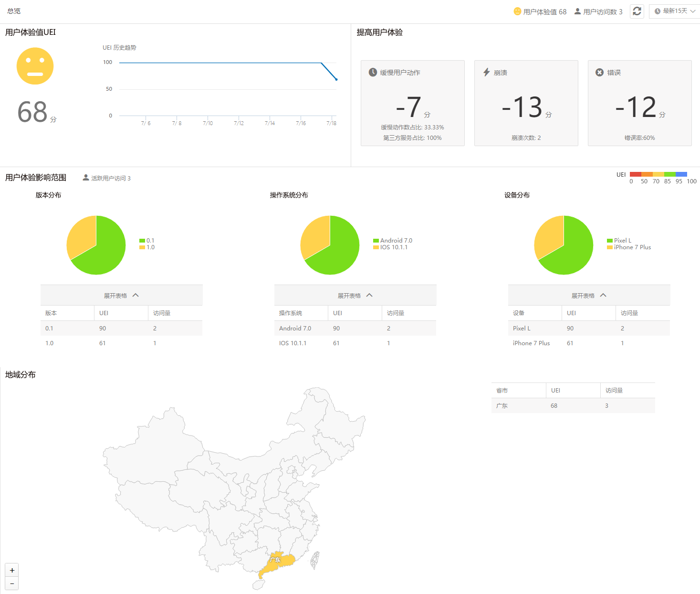The height and width of the screenshot is (594, 700).
Task: Click the map zoom in plus button
Action: coord(12,570)
